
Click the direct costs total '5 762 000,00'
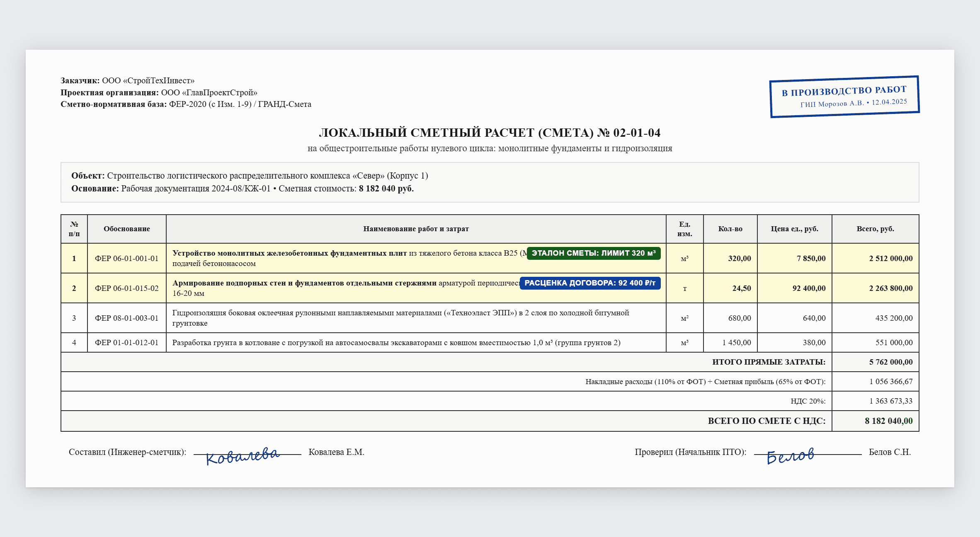pyautogui.click(x=891, y=362)
